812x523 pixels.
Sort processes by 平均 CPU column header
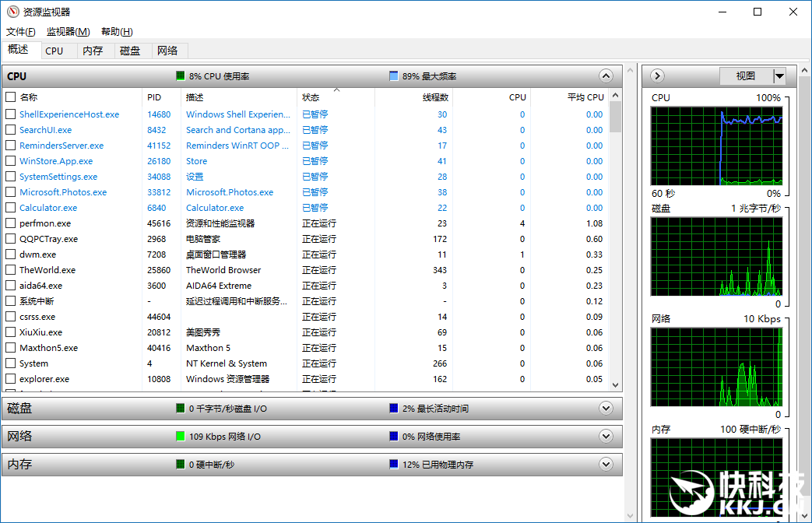585,97
